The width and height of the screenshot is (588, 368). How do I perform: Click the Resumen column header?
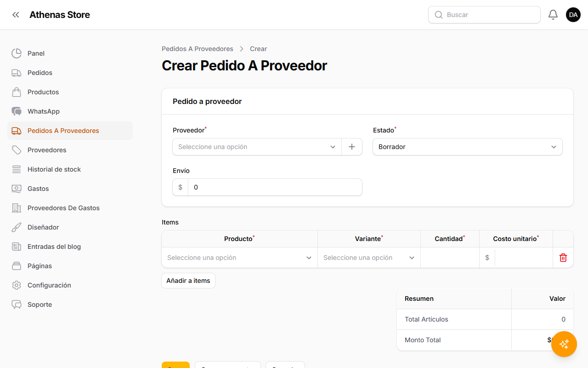coord(419,299)
